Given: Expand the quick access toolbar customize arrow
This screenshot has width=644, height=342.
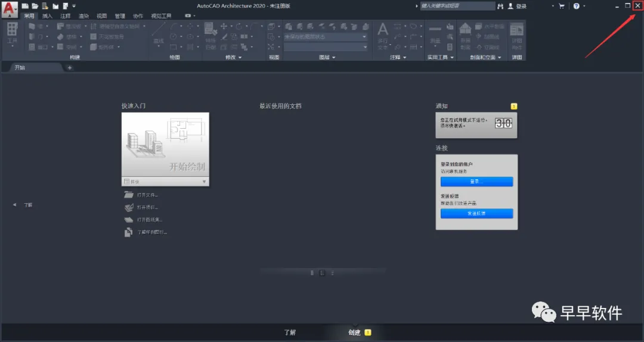Looking at the screenshot, I should (74, 6).
